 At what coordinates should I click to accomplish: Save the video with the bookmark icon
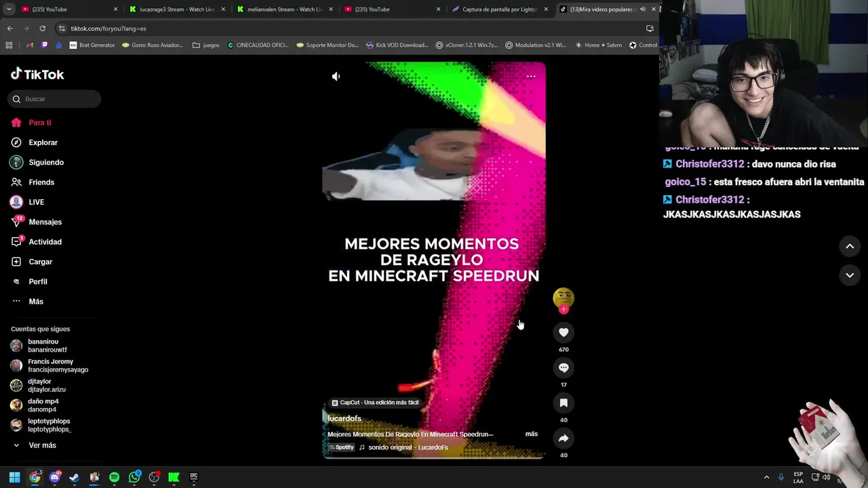point(564,403)
